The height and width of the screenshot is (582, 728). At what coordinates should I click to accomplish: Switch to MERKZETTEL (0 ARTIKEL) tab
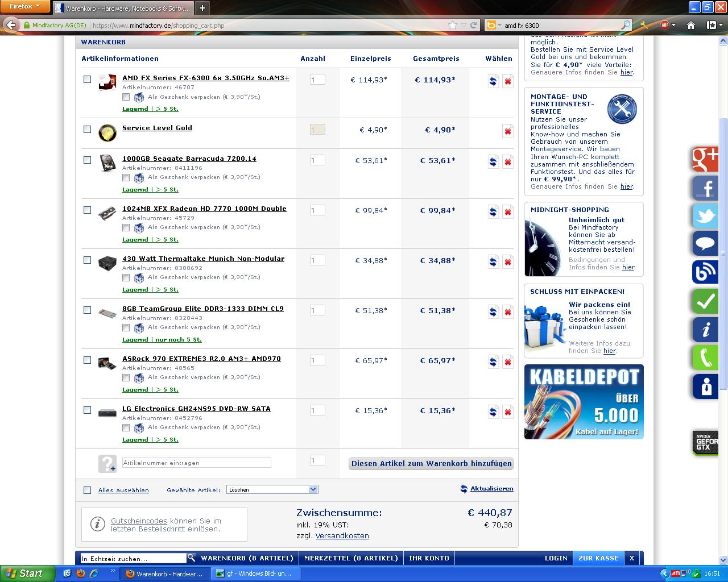click(x=351, y=558)
